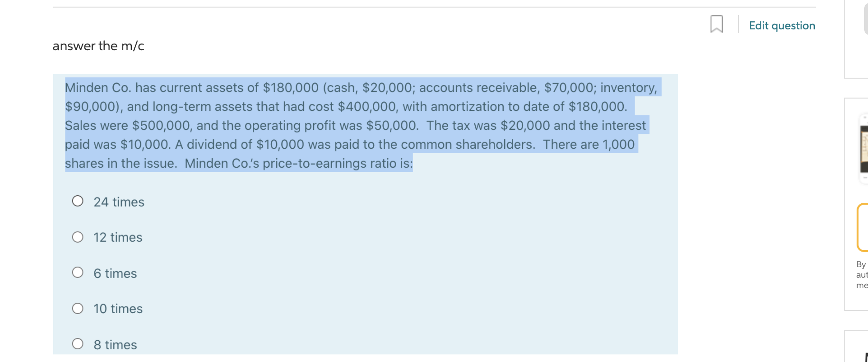Click the bookmark icon near Edit question
The width and height of the screenshot is (868, 362).
[x=715, y=25]
